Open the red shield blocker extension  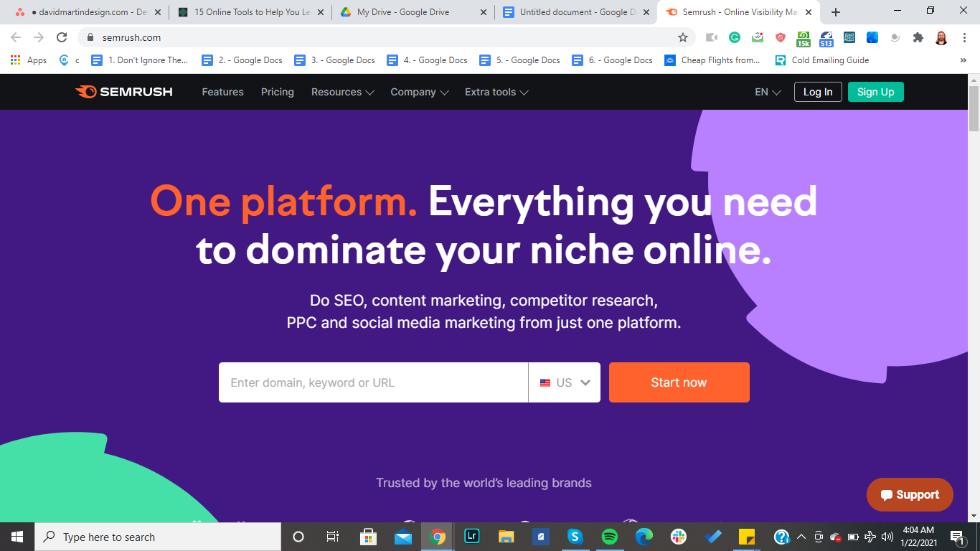[x=781, y=37]
